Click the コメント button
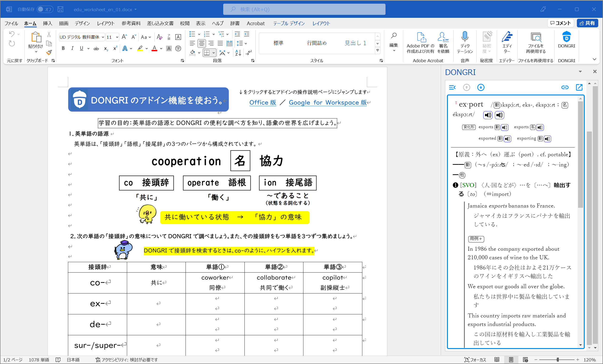The height and width of the screenshot is (364, 603). point(560,23)
